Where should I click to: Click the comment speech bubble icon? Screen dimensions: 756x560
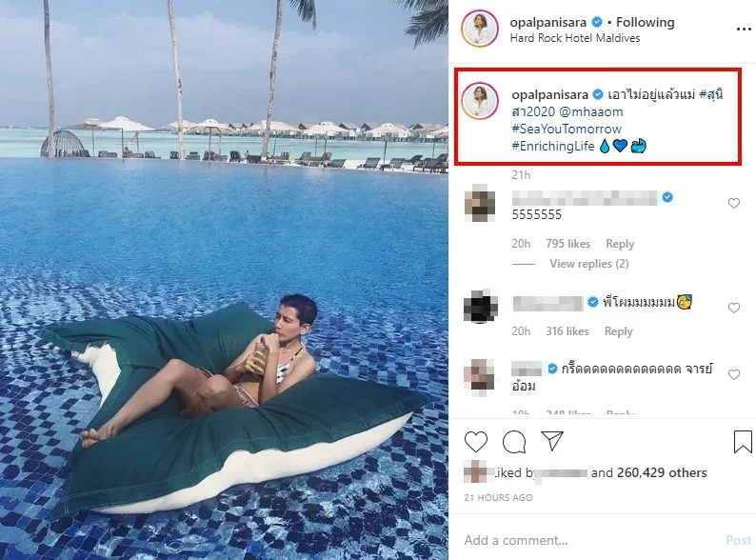coord(514,442)
